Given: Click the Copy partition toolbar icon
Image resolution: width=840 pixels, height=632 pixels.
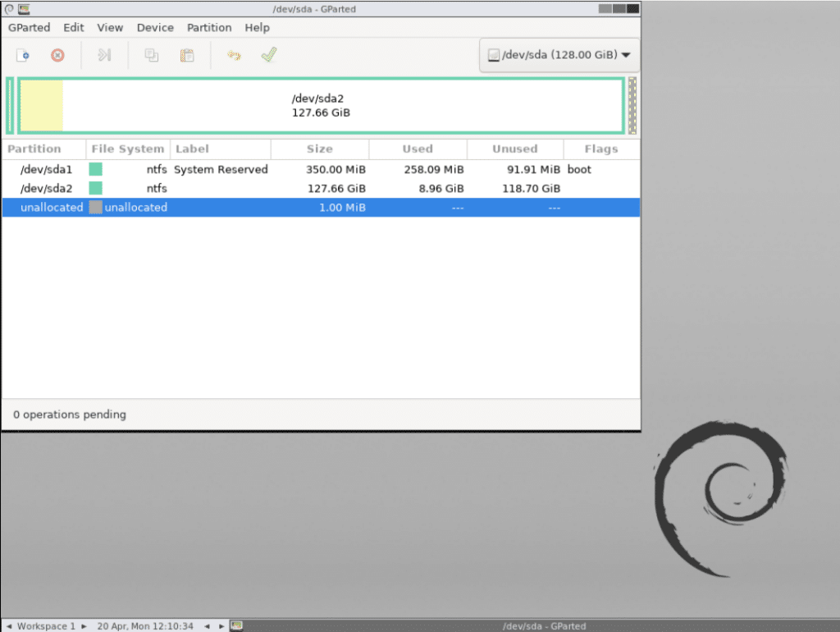Looking at the screenshot, I should click(x=152, y=56).
